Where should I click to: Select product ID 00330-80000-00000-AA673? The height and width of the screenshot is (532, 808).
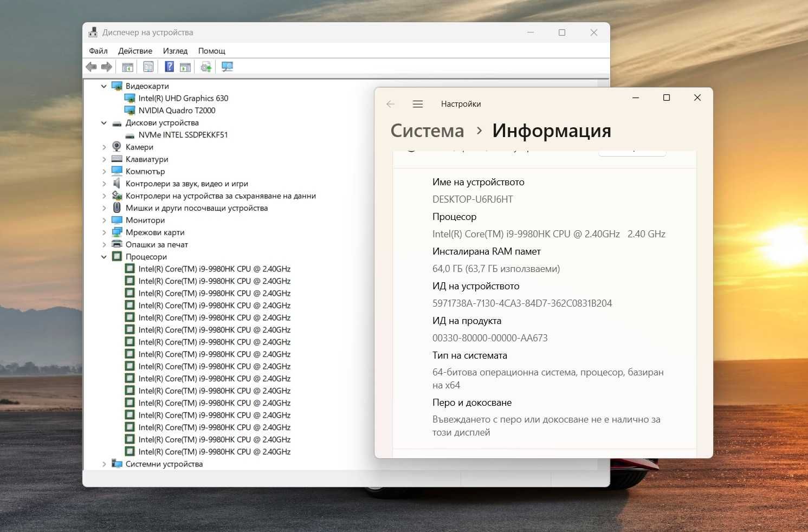coord(490,338)
